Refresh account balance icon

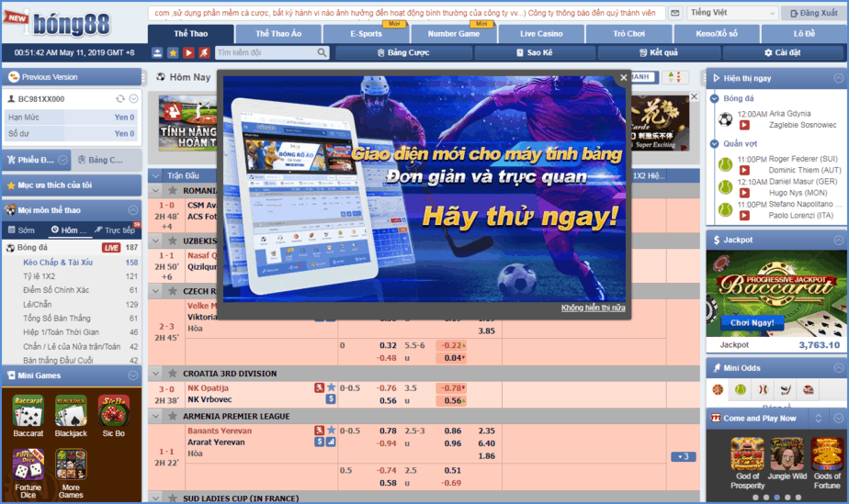(120, 99)
